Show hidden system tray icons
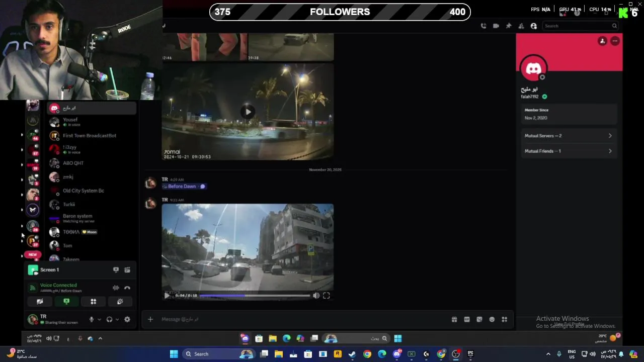The image size is (644, 362). [548, 354]
